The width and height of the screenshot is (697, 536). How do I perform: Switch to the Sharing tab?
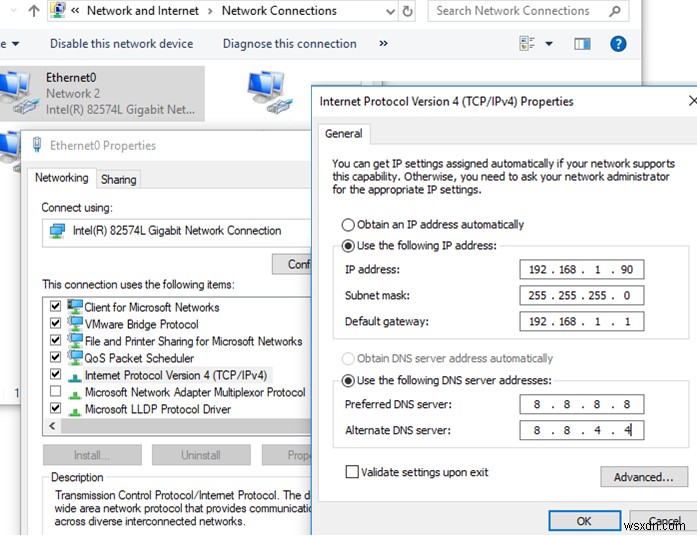[x=118, y=180]
